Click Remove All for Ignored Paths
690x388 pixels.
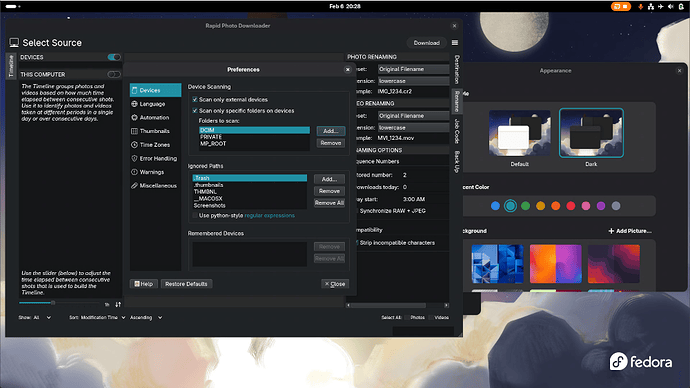click(329, 203)
